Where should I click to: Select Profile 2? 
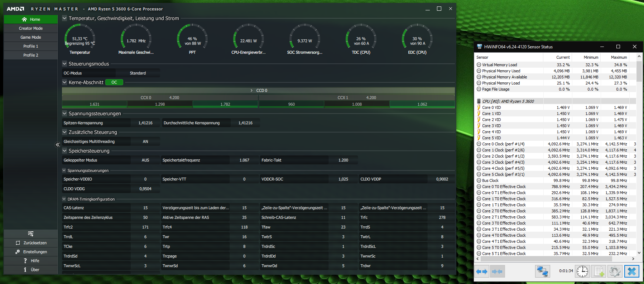coord(31,55)
